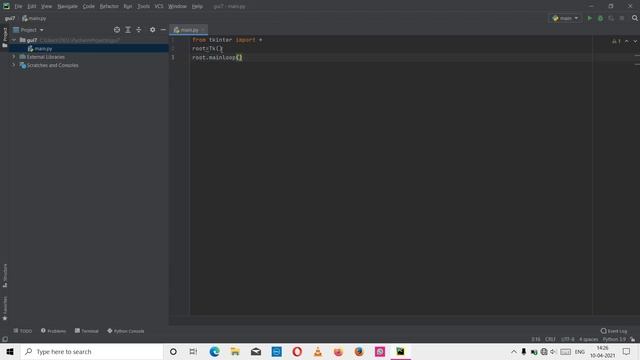Viewport: 640px width, 360px height.
Task: Open the VCS menu
Action: click(x=159, y=7)
